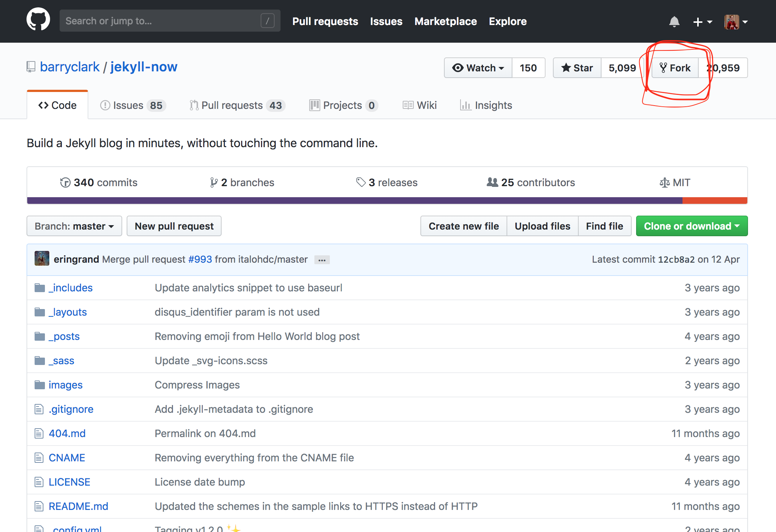Image resolution: width=776 pixels, height=532 pixels.
Task: Open commit 'disqus_identifier param is not used'
Action: (237, 312)
